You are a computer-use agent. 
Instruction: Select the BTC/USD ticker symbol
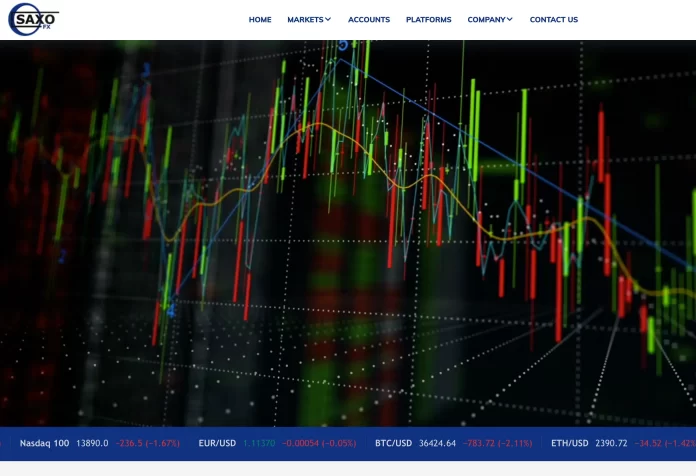pos(393,443)
